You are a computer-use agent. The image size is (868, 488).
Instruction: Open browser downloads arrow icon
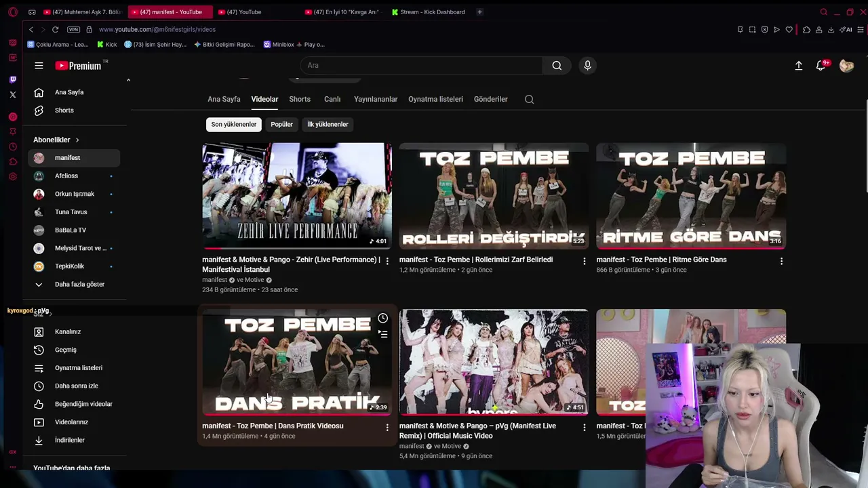pos(831,30)
